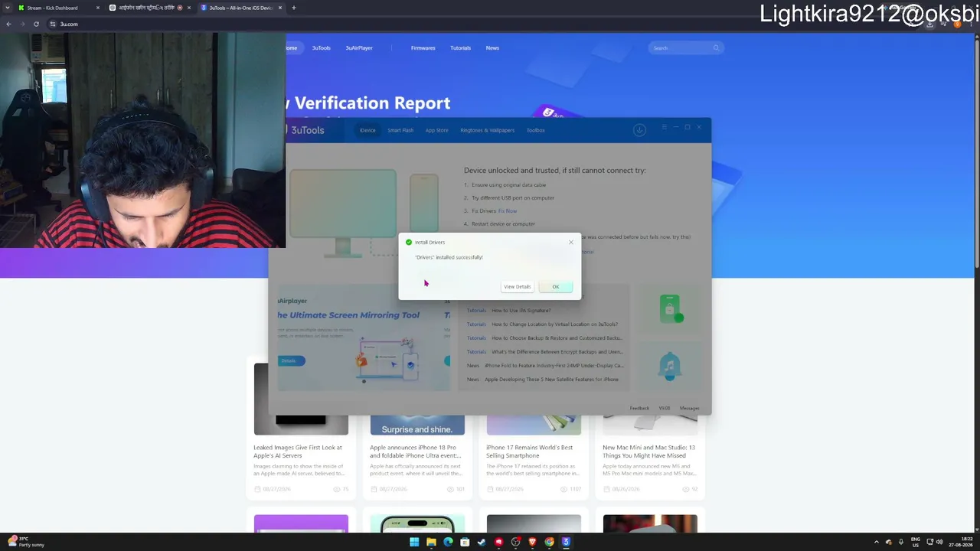Open tutorial 'How to Use IPA Signature?'

coord(521,311)
